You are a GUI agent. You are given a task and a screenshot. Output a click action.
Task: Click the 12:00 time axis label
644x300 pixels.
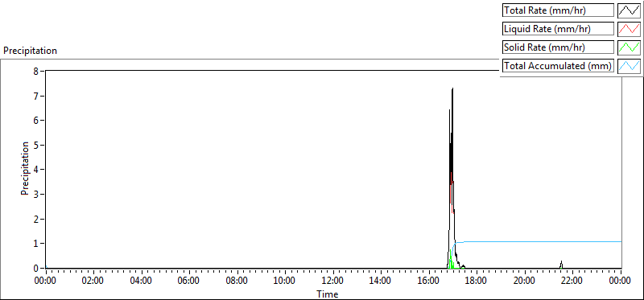[333, 282]
